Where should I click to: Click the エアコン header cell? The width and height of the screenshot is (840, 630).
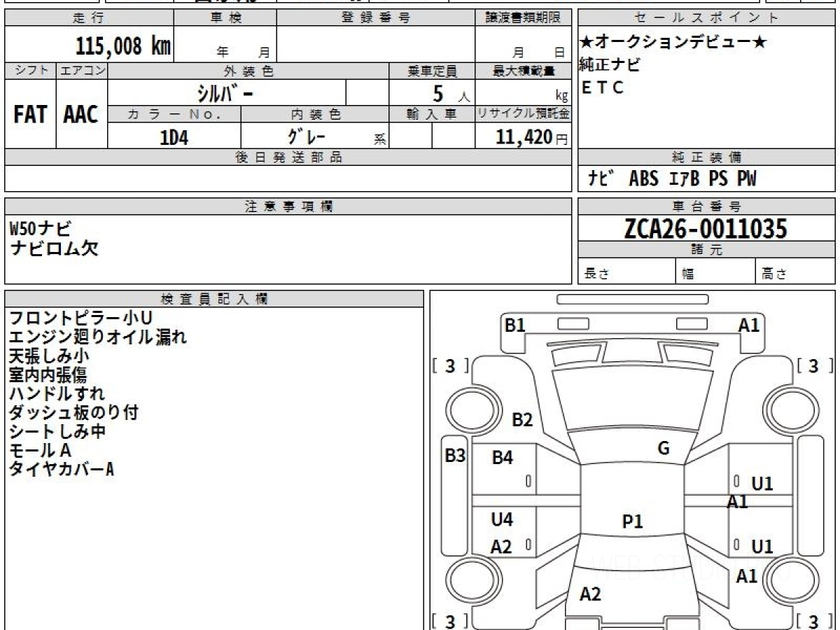pyautogui.click(x=82, y=71)
